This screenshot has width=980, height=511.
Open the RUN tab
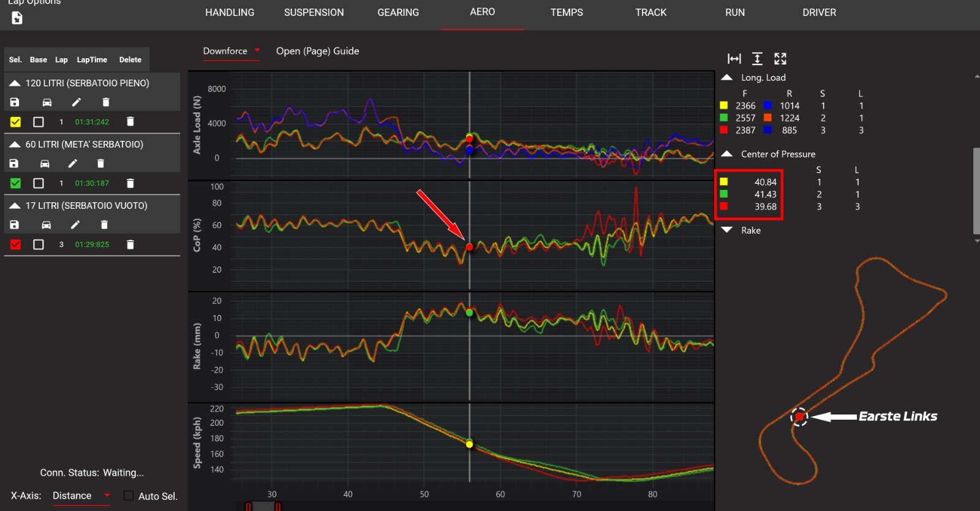(735, 12)
